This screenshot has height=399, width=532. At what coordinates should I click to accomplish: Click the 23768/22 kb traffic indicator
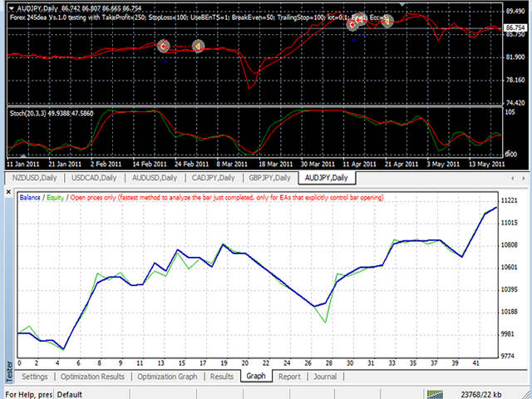point(481,394)
